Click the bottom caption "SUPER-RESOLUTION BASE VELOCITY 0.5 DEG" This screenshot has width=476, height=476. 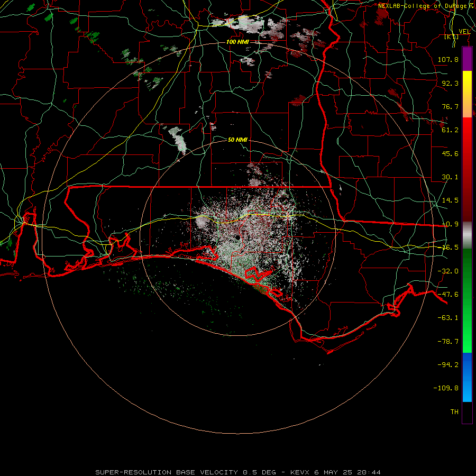[x=186, y=472]
